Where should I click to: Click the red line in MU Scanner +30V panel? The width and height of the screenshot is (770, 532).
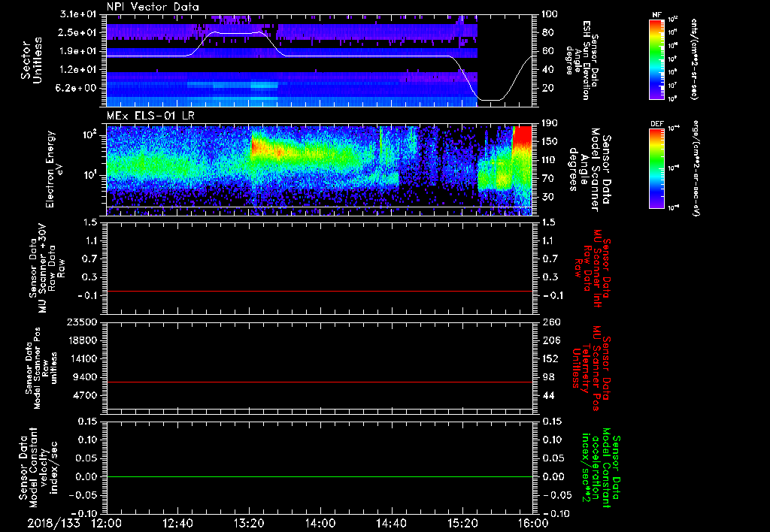click(x=320, y=291)
